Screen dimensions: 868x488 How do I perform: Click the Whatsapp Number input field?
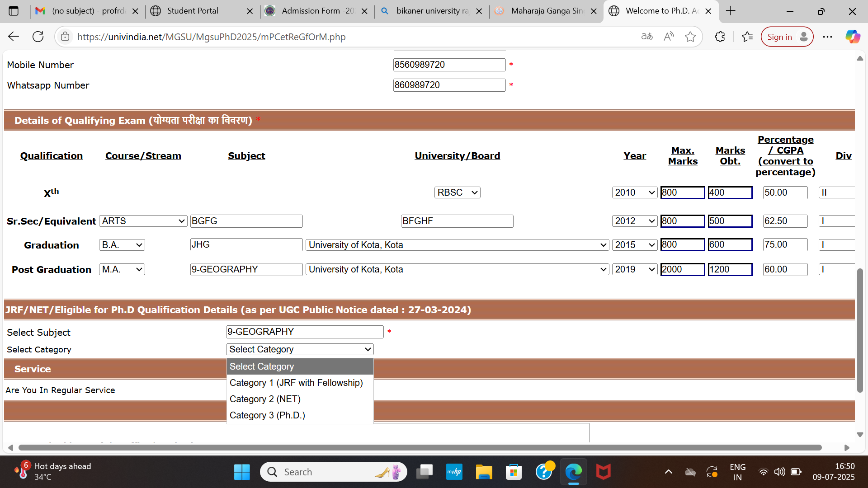tap(449, 85)
